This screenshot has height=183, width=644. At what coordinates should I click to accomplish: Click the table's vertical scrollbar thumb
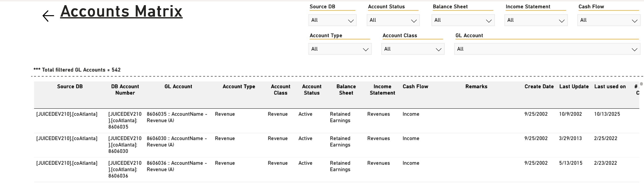pyautogui.click(x=641, y=84)
